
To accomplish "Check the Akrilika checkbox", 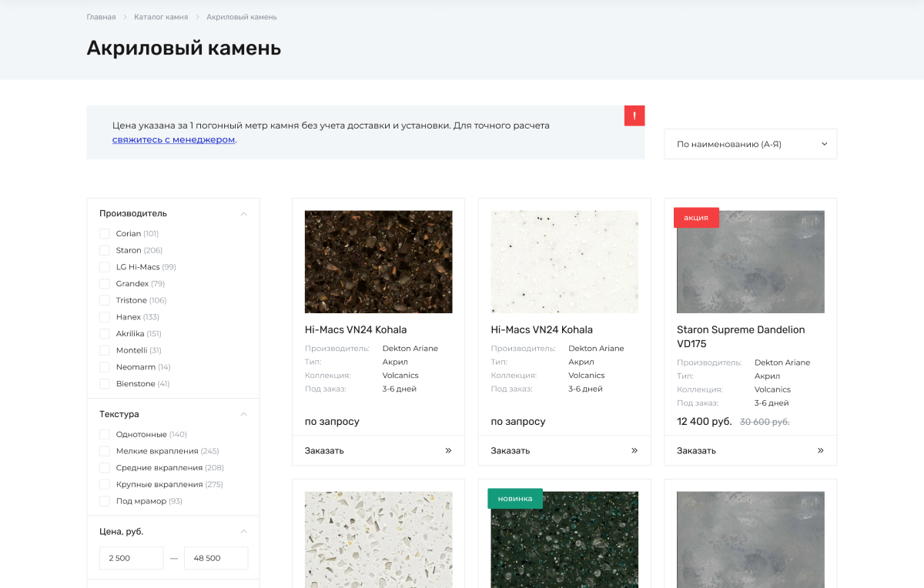I will click(105, 333).
